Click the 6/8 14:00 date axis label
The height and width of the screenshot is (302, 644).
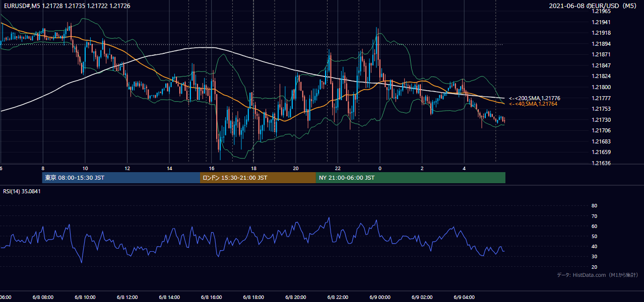[x=169, y=297]
